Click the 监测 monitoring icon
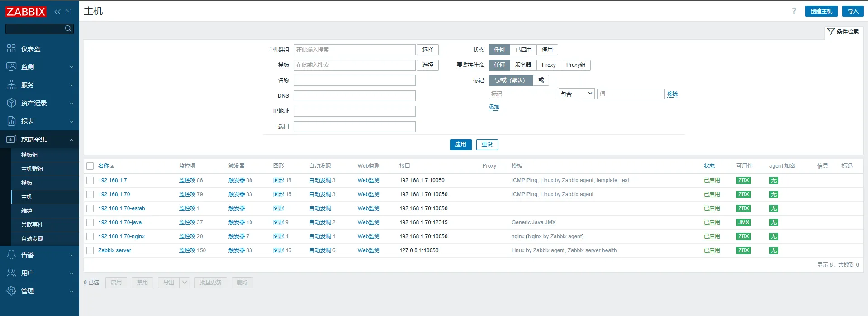This screenshot has width=868, height=316. (11, 66)
